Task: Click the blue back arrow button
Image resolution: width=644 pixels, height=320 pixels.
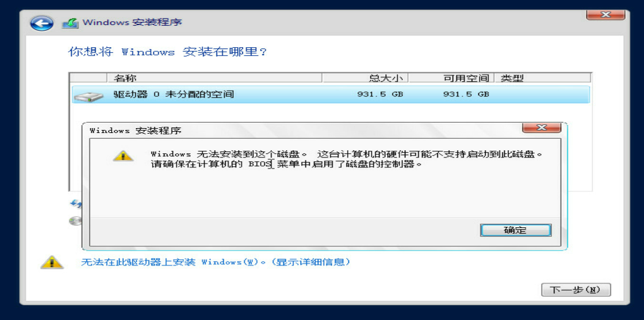Action: [42, 23]
